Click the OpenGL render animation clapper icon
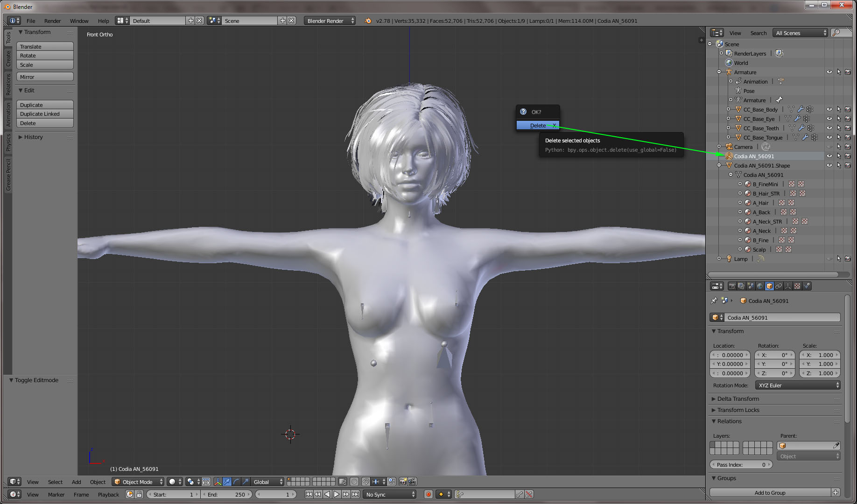The height and width of the screenshot is (504, 857). 412,482
